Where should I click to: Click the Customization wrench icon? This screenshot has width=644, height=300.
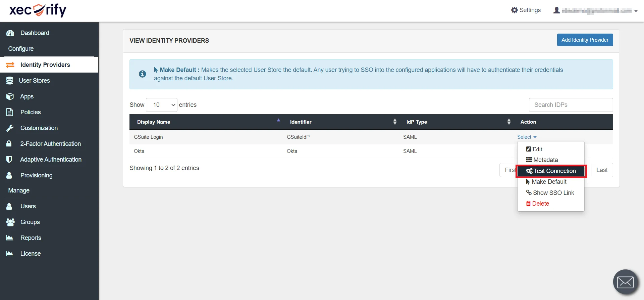coord(10,128)
